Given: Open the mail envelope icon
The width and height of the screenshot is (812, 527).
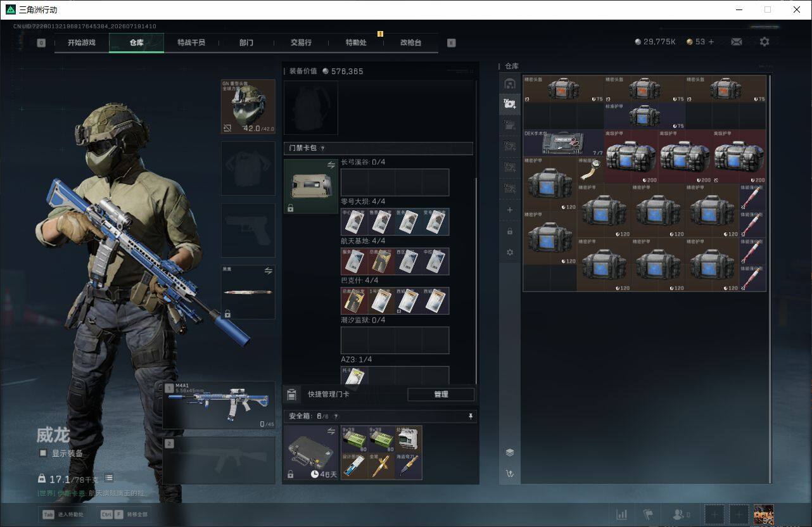Looking at the screenshot, I should pos(736,42).
